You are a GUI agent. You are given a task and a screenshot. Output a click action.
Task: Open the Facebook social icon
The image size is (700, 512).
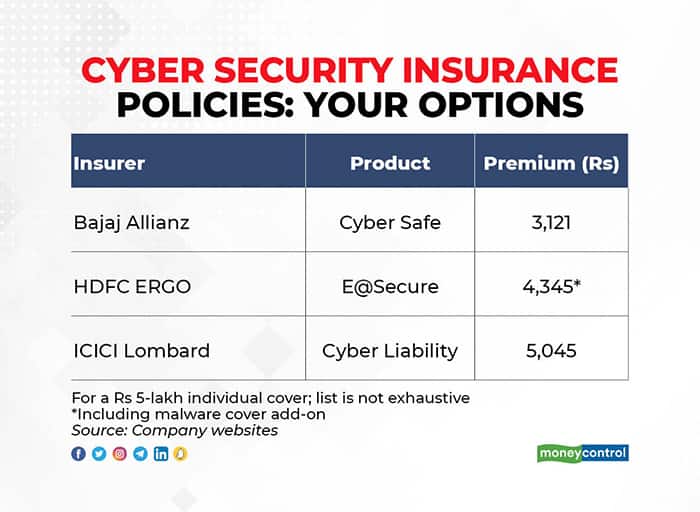click(79, 454)
